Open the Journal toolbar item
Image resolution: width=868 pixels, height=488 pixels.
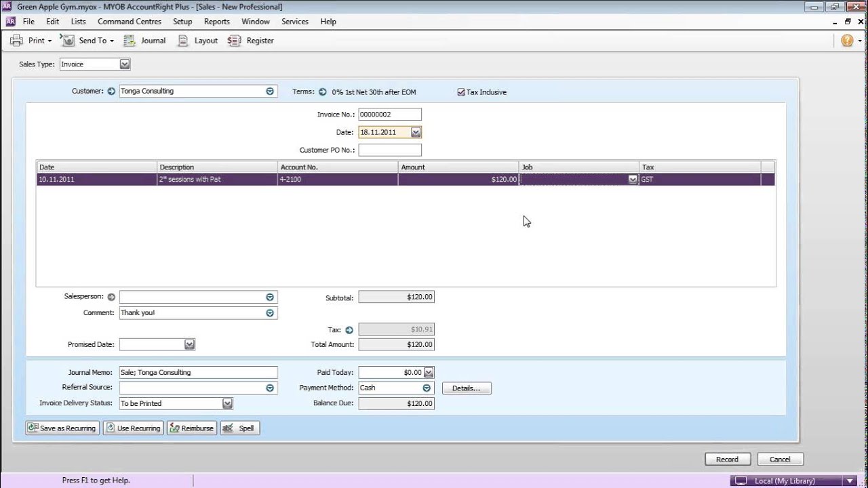pos(144,41)
